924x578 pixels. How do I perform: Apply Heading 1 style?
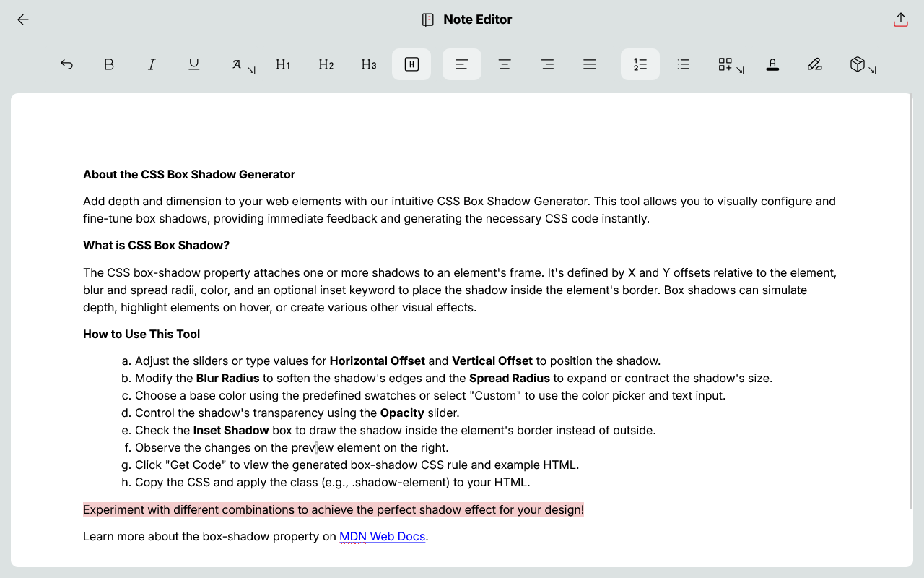(283, 64)
